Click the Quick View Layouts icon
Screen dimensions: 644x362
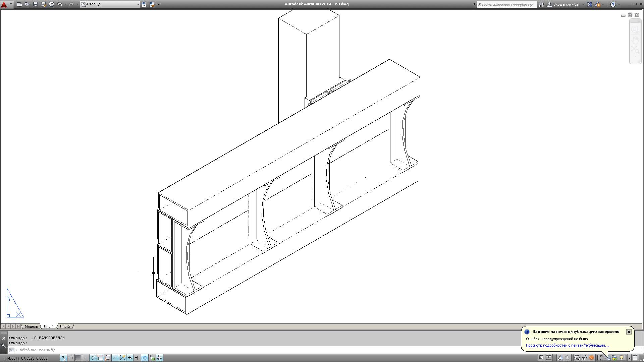549,358
